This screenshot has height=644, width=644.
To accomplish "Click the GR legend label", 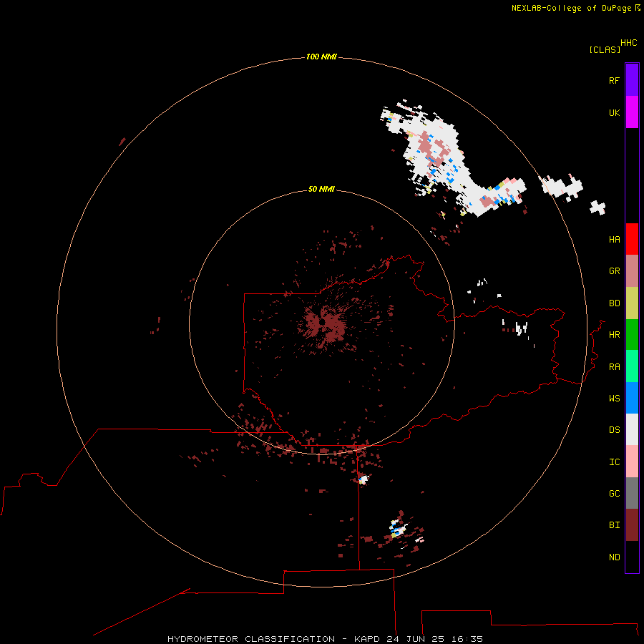I will pyautogui.click(x=614, y=271).
